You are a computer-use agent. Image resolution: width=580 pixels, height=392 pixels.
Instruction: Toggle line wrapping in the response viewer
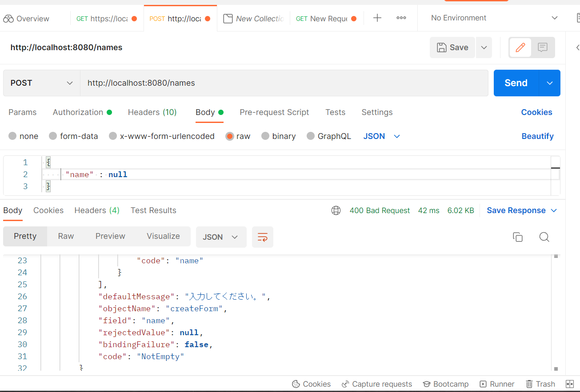pyautogui.click(x=262, y=237)
